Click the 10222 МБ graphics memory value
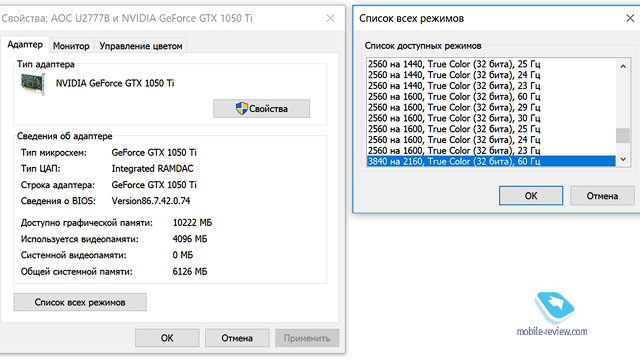Screen dimensions: 640x360 pos(192,223)
